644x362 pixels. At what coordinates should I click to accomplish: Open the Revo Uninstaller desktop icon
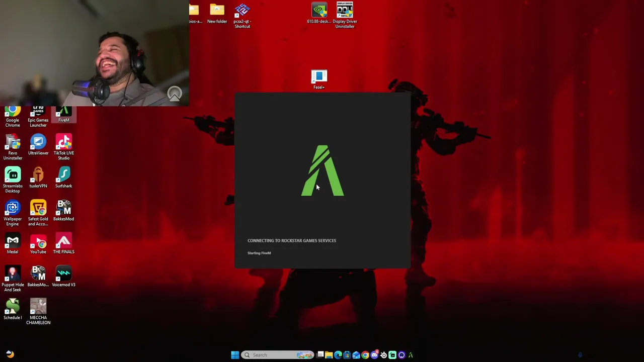click(13, 147)
